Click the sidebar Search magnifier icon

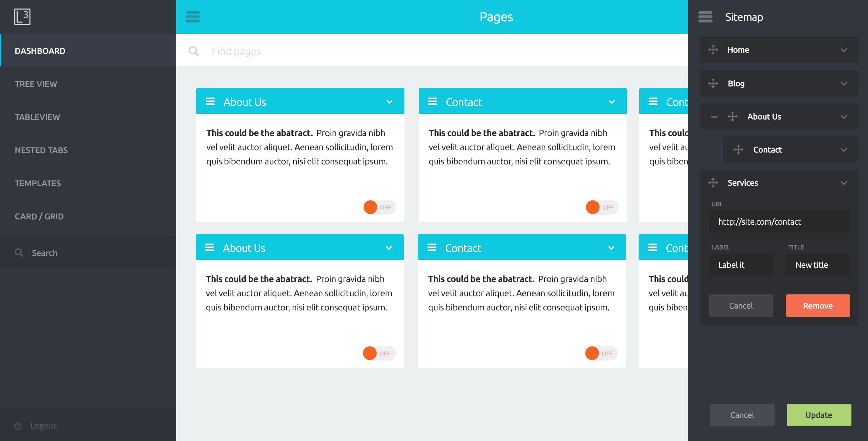click(19, 253)
